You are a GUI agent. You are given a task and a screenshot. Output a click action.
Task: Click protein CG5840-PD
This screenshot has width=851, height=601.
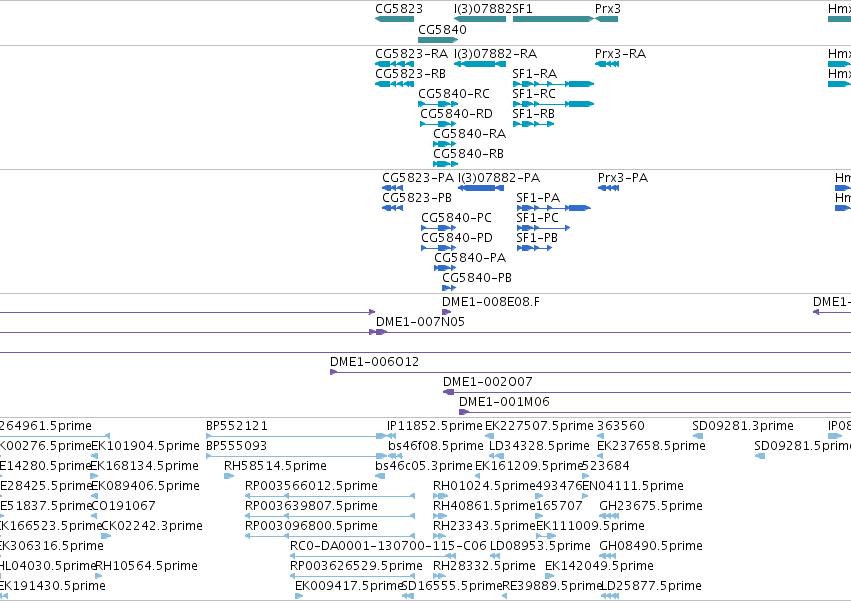pos(439,248)
